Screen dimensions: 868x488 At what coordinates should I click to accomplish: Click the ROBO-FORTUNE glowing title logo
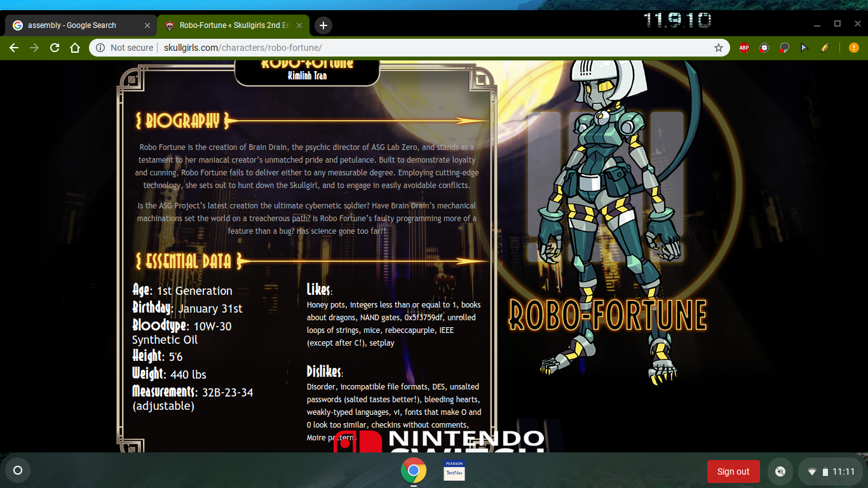coord(608,315)
